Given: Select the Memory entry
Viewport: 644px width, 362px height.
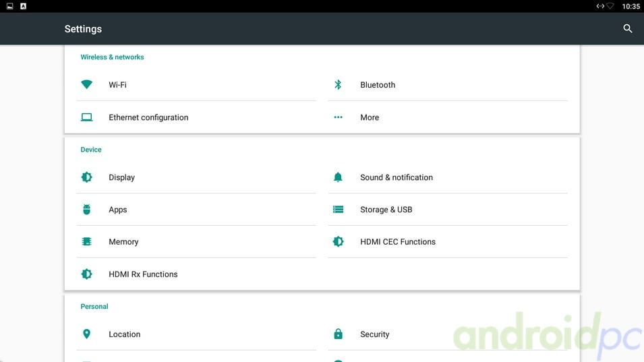Looking at the screenshot, I should tap(196, 242).
